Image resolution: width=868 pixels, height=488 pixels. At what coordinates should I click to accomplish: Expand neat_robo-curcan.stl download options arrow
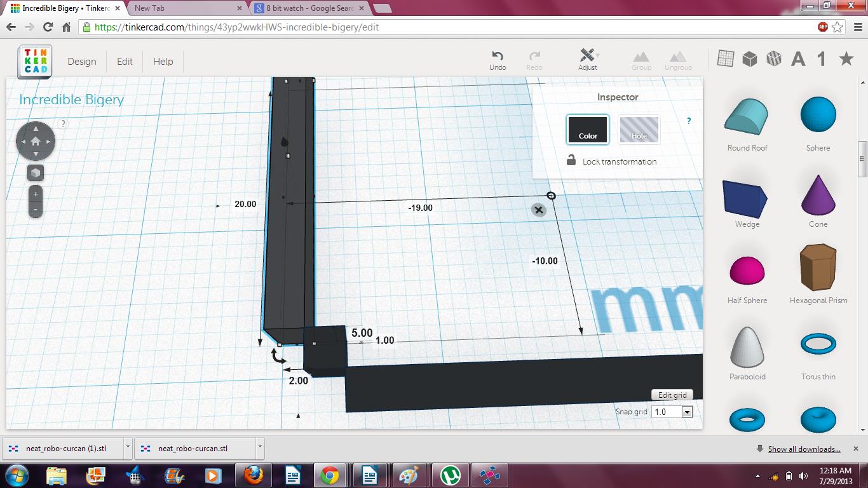pos(260,448)
